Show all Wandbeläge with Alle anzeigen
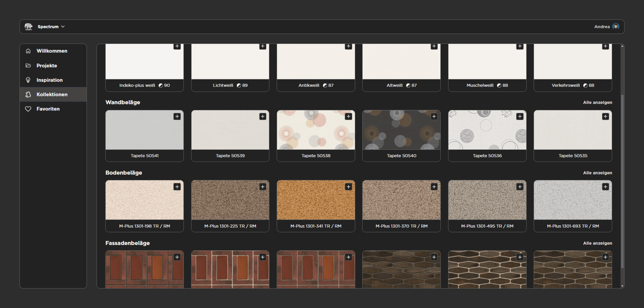This screenshot has height=308, width=644. 597,102
